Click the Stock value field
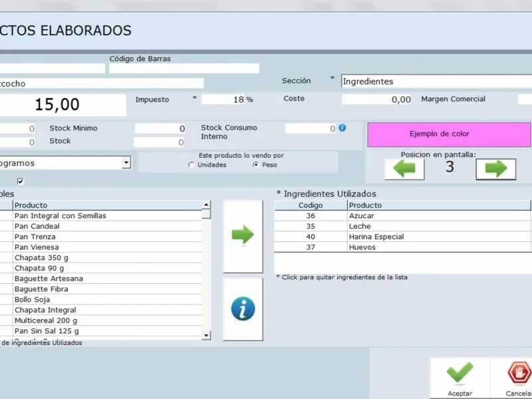 [x=159, y=142]
